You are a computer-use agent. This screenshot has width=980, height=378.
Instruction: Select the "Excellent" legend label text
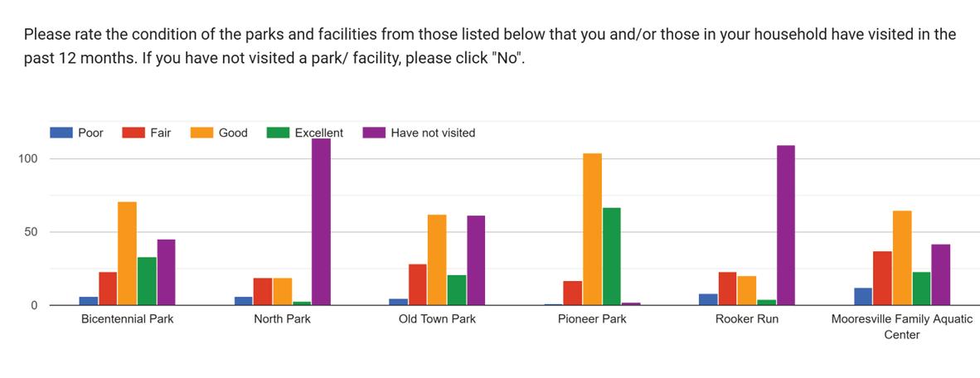pyautogui.click(x=318, y=133)
